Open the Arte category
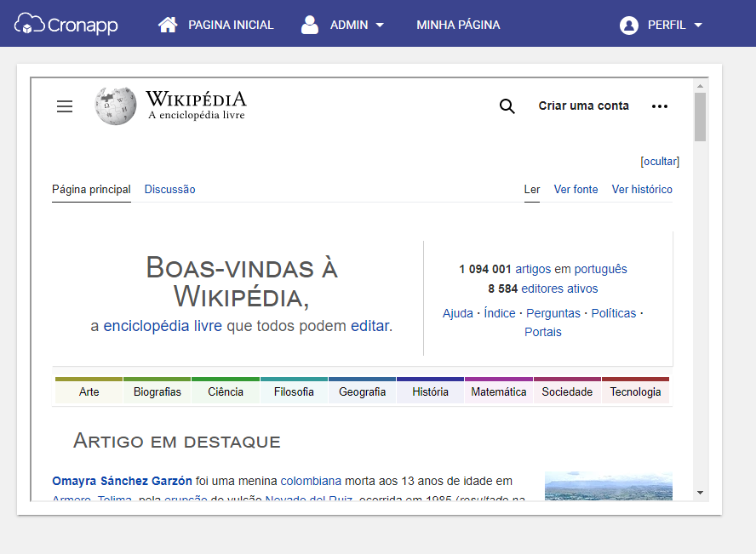756x554 pixels. 89,391
